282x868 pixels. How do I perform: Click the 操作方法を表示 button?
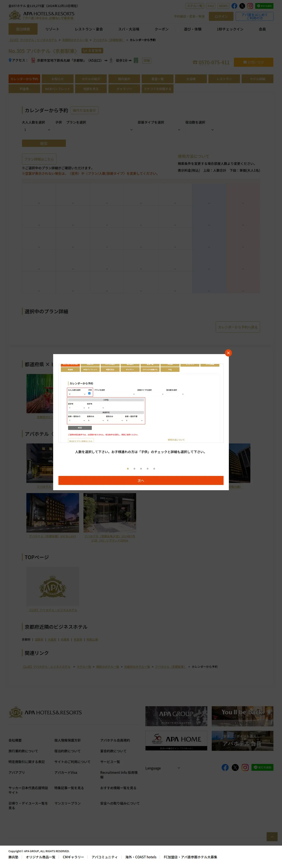coord(84,110)
